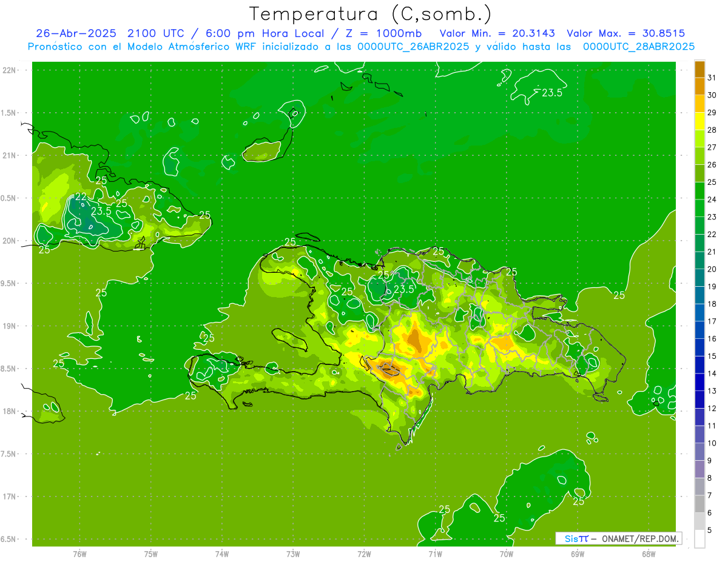Screen dimensions: 728x562
Task: Click the '22N' latitude axis label
Action: click(10, 70)
